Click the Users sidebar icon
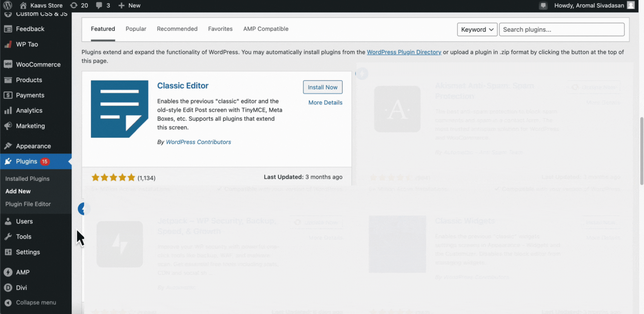This screenshot has width=644, height=314. pyautogui.click(x=8, y=221)
